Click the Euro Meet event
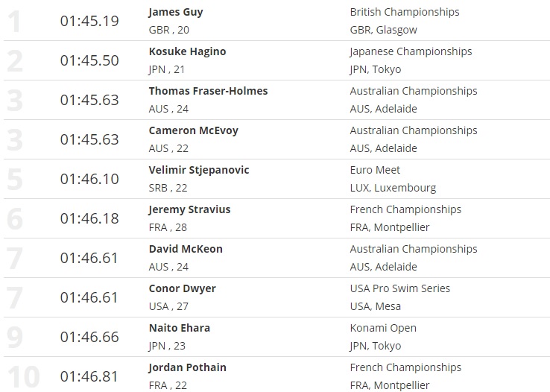This screenshot has width=550, height=392. [375, 170]
